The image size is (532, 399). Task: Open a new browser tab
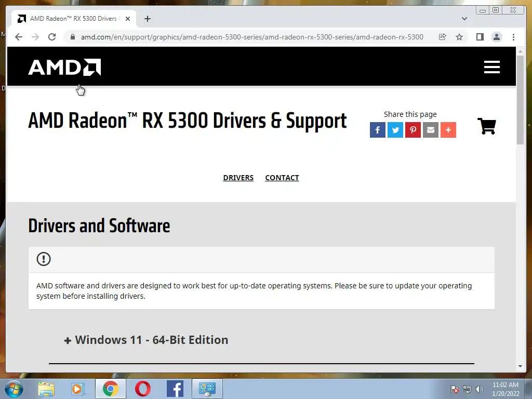click(x=147, y=19)
